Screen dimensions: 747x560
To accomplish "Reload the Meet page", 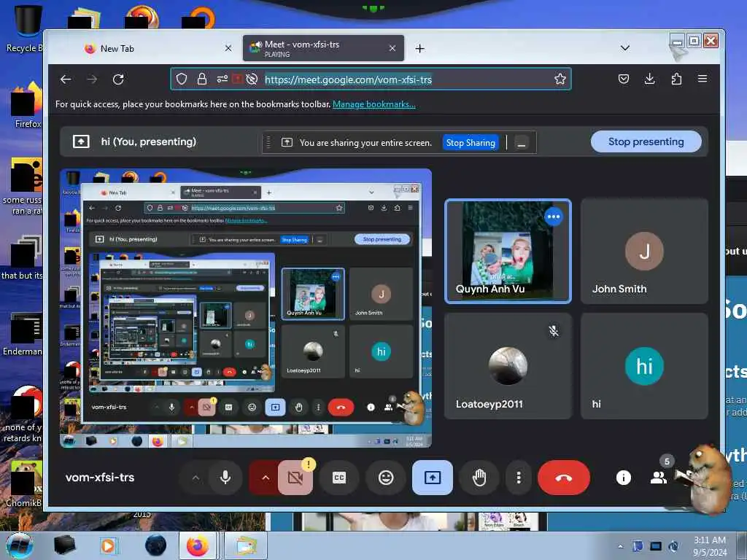I will pos(118,79).
